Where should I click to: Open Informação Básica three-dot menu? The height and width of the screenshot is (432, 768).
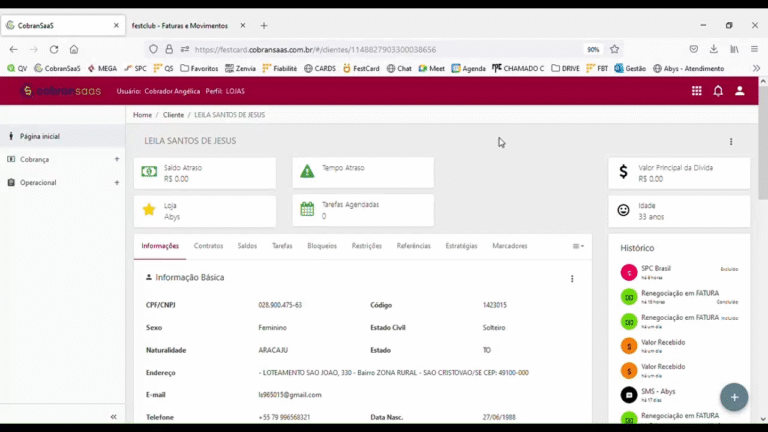pyautogui.click(x=572, y=279)
